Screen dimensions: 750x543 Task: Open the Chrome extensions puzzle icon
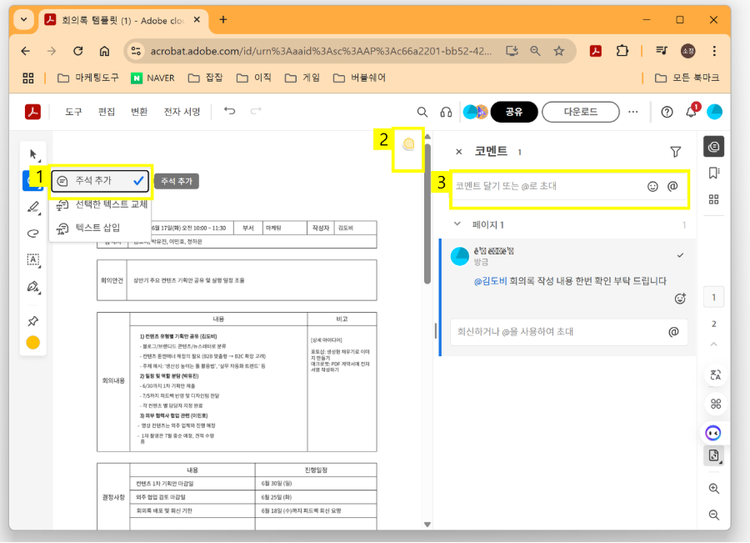(x=622, y=51)
